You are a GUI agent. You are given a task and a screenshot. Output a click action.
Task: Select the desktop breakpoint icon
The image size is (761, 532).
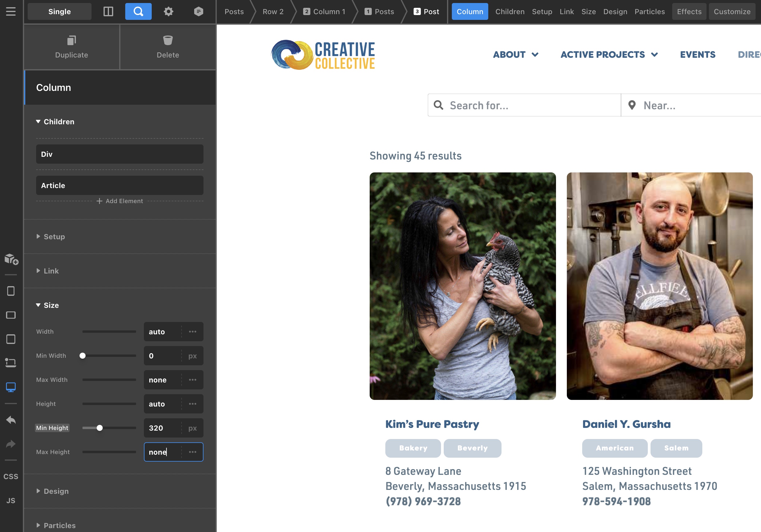point(11,387)
